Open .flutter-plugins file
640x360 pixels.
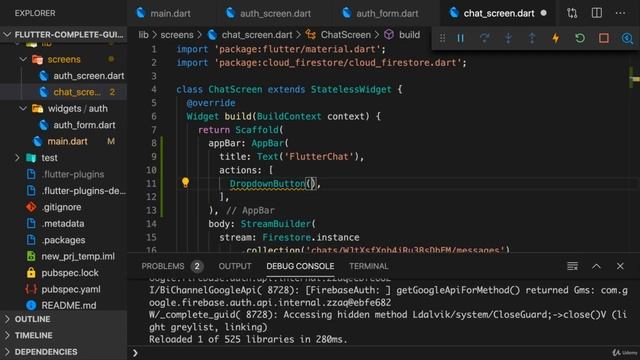73,174
